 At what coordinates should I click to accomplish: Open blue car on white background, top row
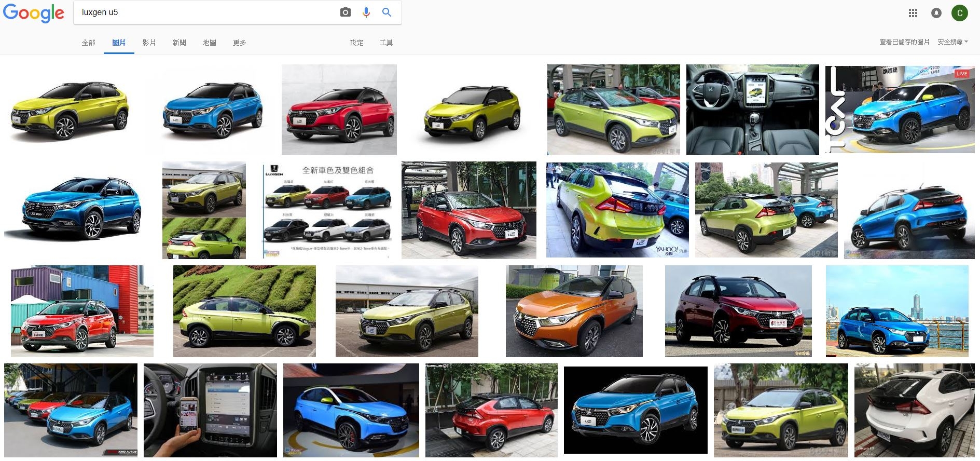(213, 110)
